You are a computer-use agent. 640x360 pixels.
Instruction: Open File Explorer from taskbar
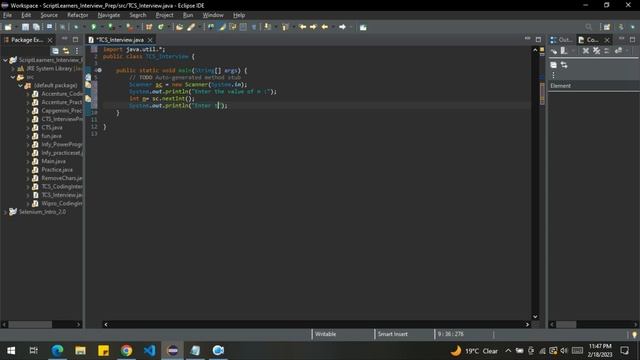pyautogui.click(x=80, y=350)
